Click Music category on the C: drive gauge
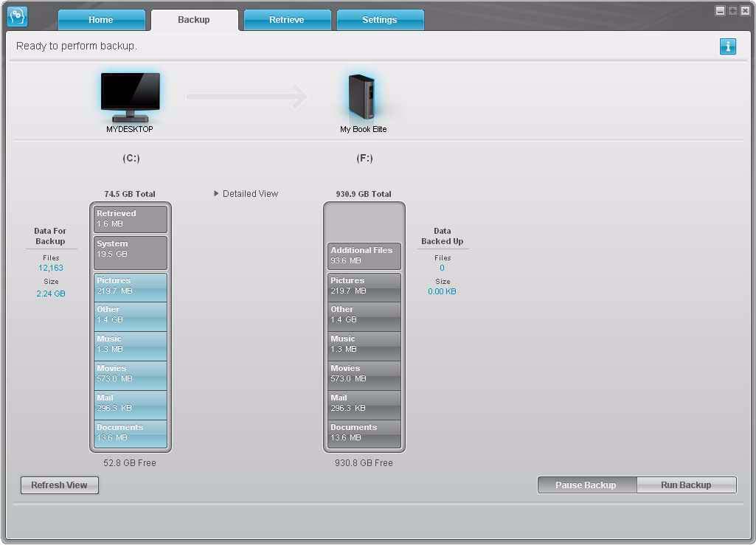Image resolution: width=756 pixels, height=545 pixels. 130,347
